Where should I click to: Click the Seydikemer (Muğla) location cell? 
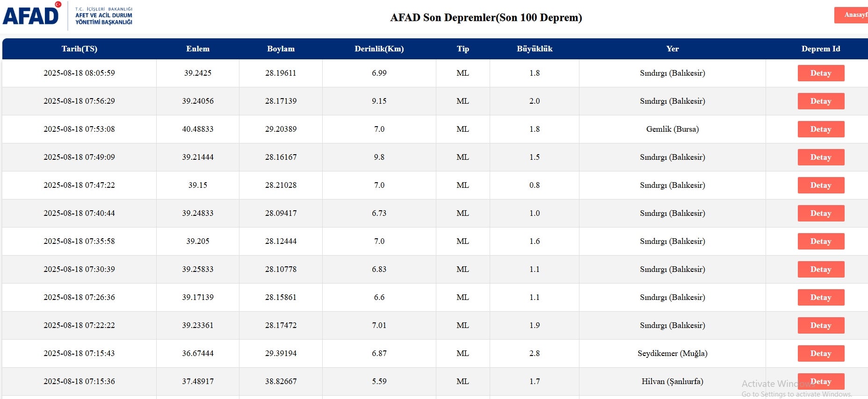(672, 353)
